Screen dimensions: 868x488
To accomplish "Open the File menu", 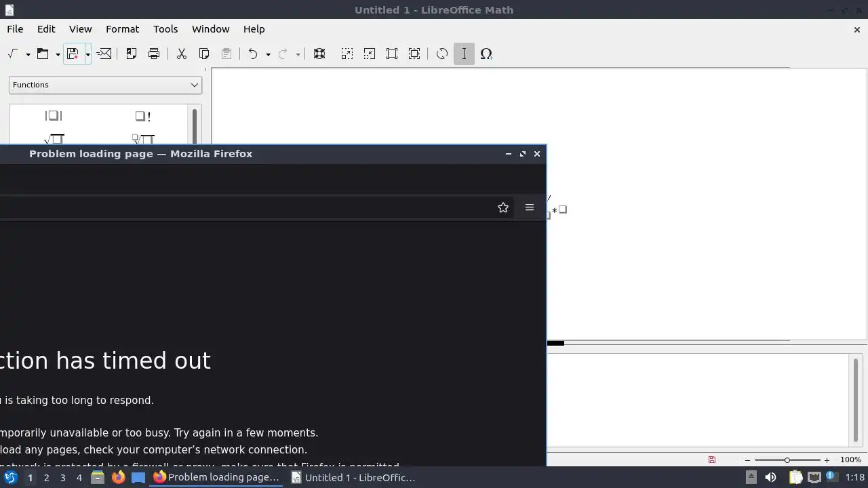I will [15, 29].
